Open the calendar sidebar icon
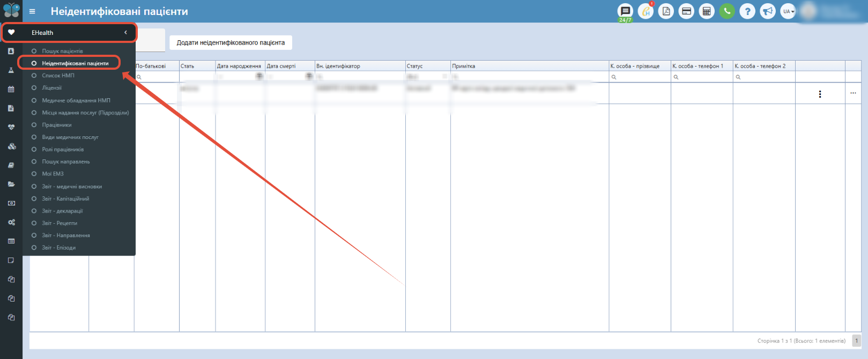 tap(11, 89)
